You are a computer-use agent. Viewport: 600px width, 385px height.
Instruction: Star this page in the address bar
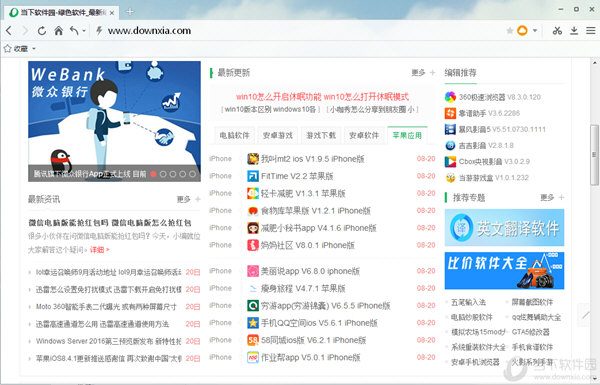click(510, 31)
